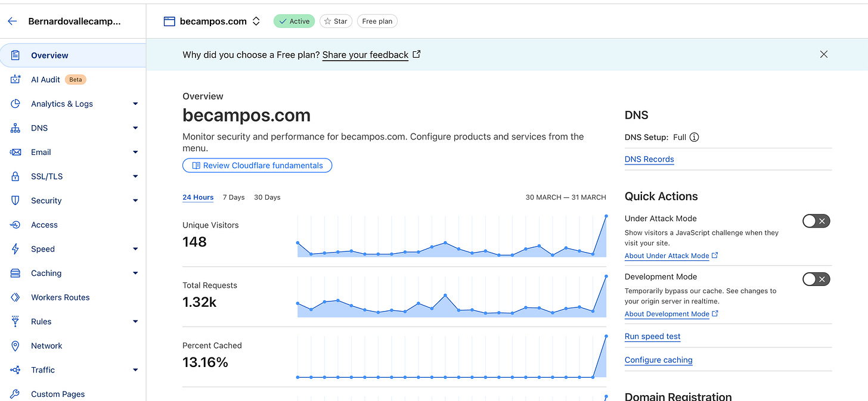Open the DNS Records link
868x401 pixels.
point(649,159)
